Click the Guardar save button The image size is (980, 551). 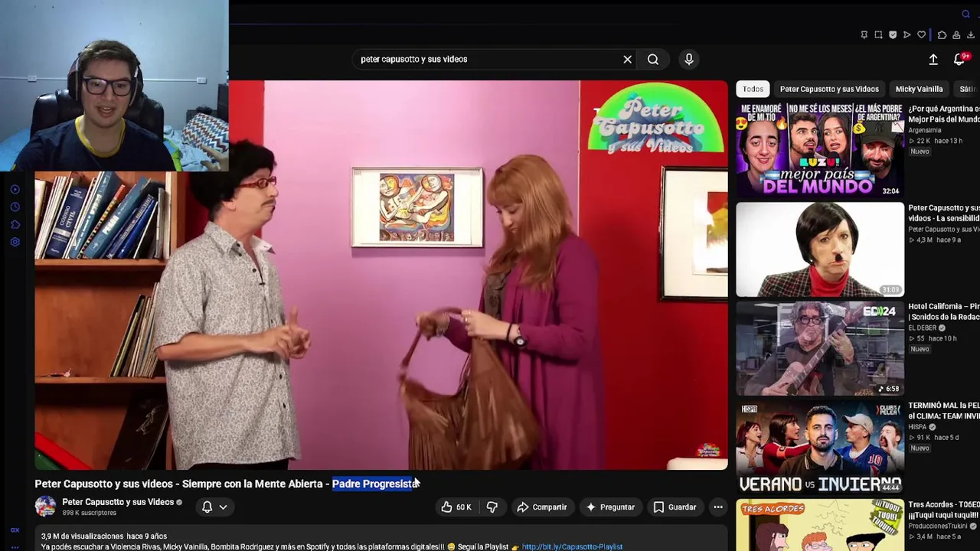point(675,507)
